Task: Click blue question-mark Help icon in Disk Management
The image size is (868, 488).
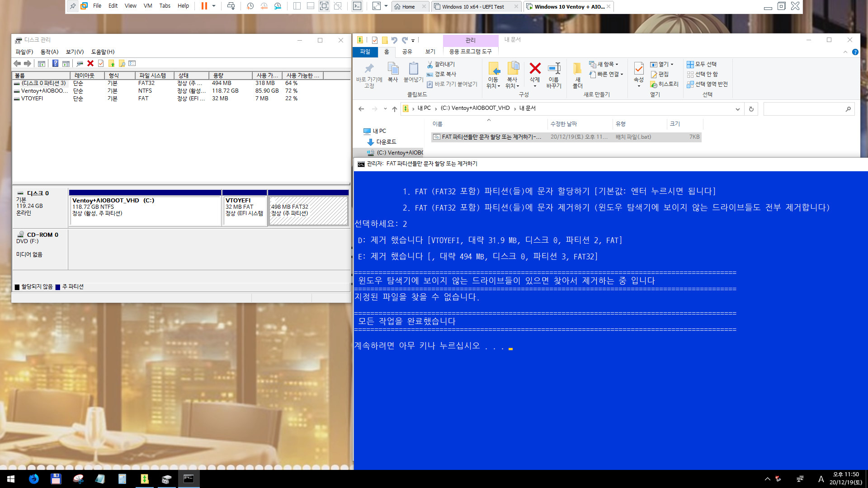Action: pos(55,63)
